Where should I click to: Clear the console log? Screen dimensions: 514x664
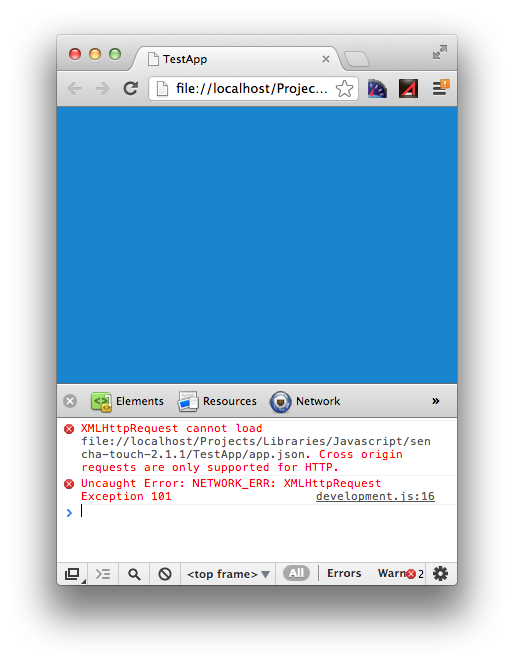(x=165, y=574)
